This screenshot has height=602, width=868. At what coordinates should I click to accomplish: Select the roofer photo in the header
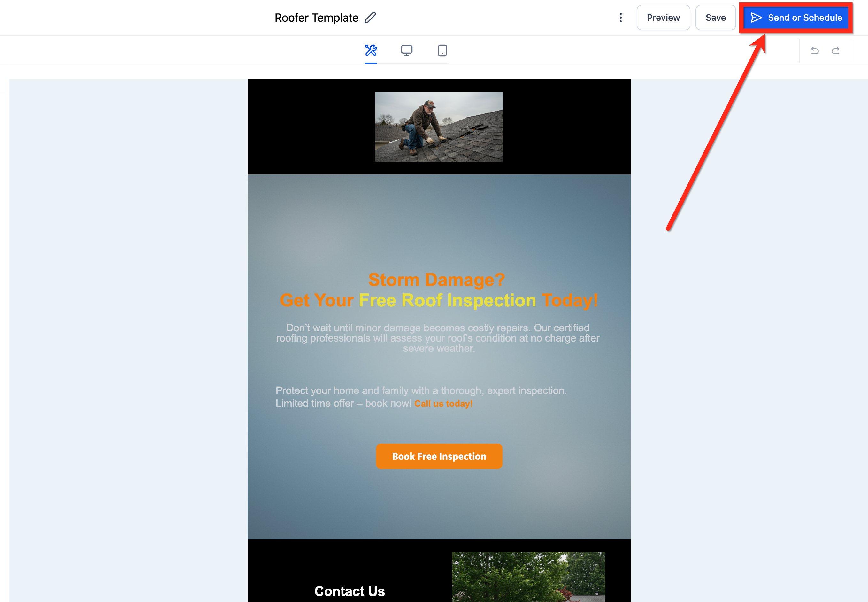coord(439,127)
